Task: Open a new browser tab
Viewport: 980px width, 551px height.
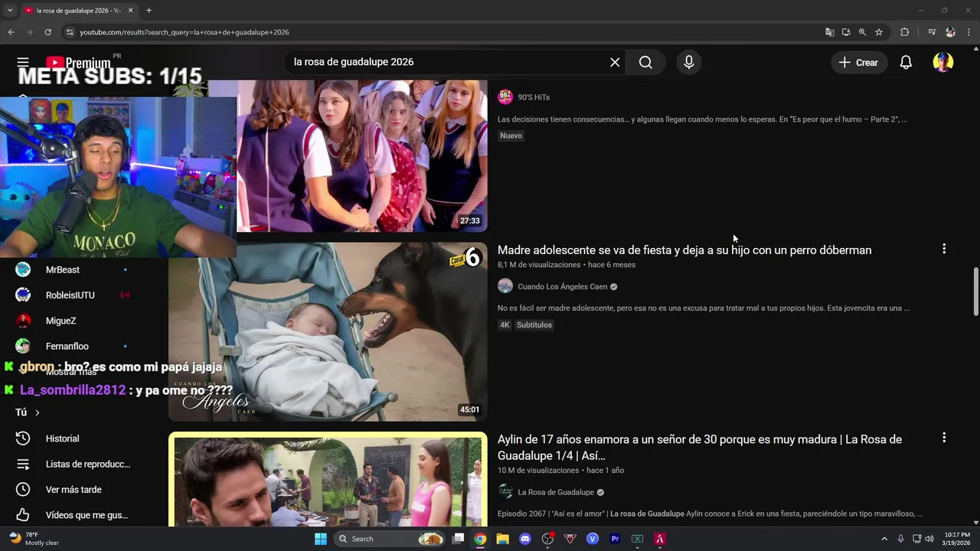Action: pyautogui.click(x=149, y=11)
